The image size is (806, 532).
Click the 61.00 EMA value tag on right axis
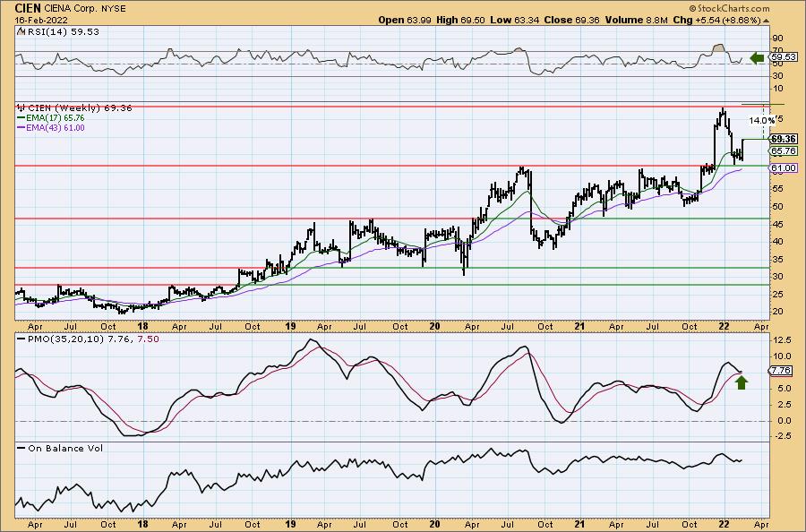click(784, 168)
